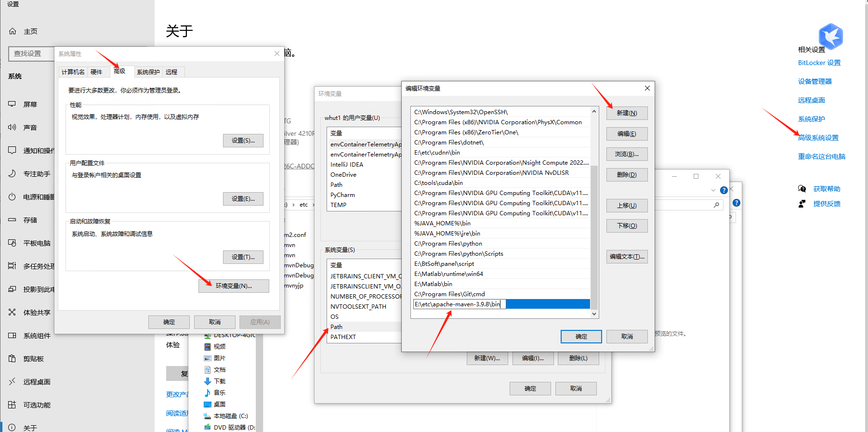
Task: Open the Downloads (下载) folder icon
Action: [208, 381]
